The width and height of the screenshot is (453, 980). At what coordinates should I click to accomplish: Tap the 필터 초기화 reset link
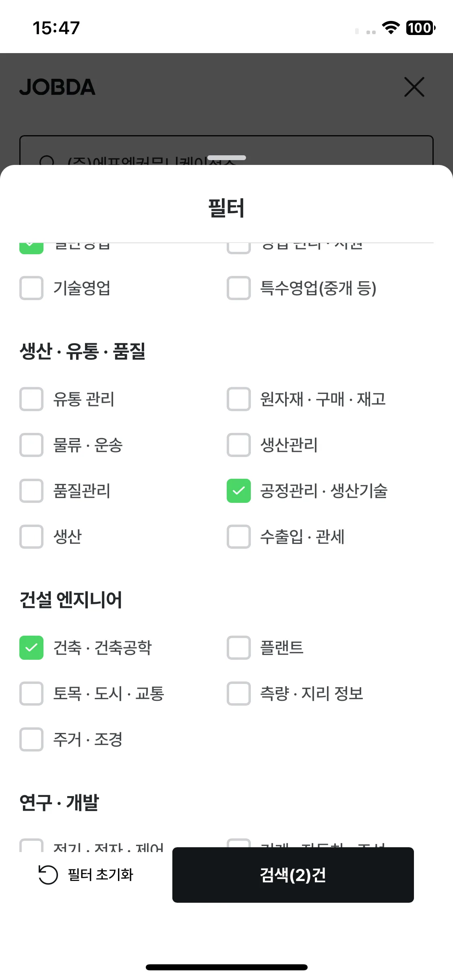point(100,875)
